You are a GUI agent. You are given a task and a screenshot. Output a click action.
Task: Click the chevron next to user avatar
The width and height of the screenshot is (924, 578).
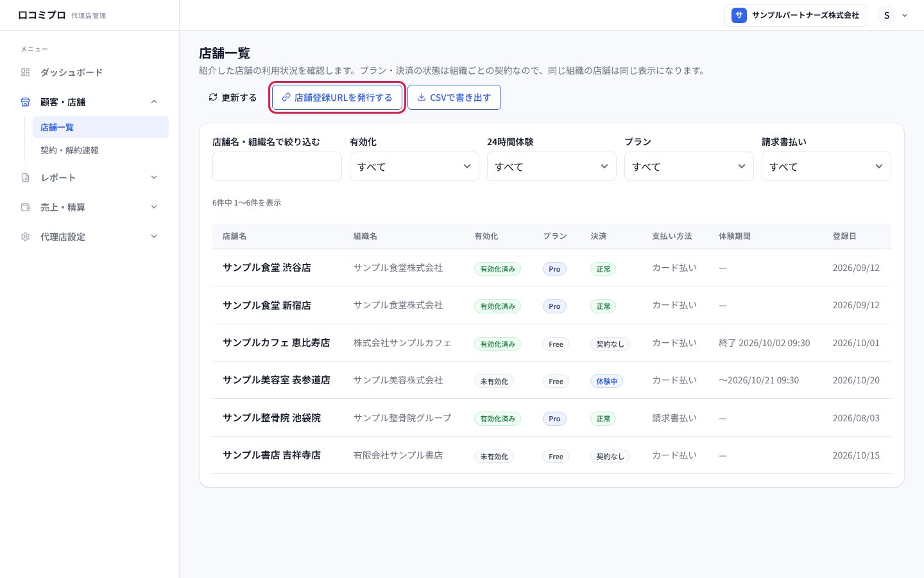[x=905, y=15]
